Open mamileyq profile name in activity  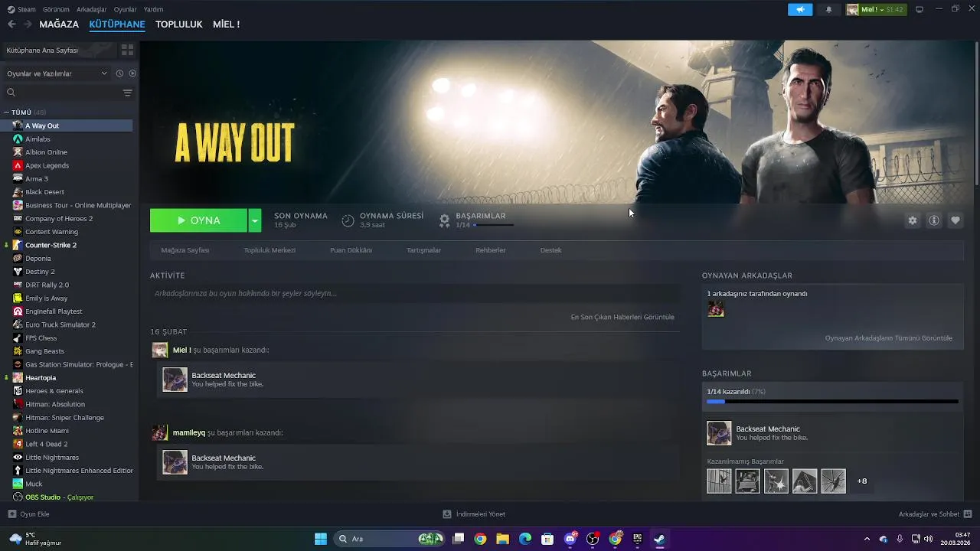[x=188, y=432]
